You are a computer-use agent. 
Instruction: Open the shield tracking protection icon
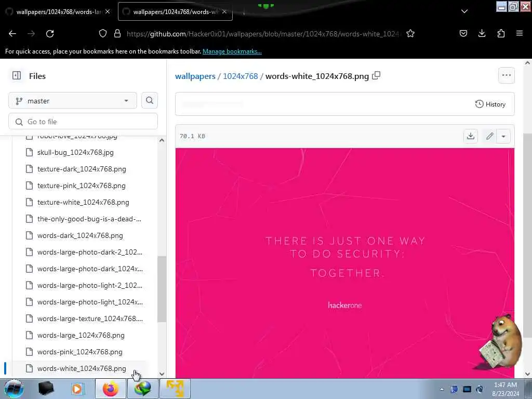pyautogui.click(x=103, y=33)
